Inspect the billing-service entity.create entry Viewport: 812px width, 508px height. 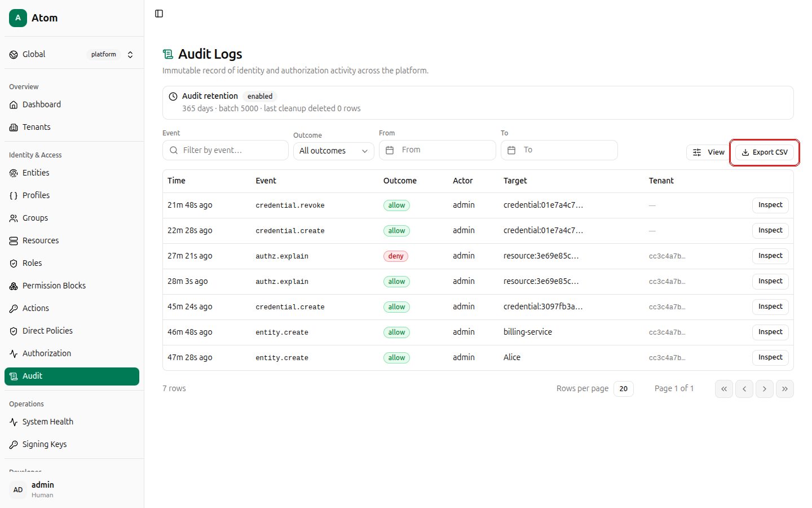point(770,332)
